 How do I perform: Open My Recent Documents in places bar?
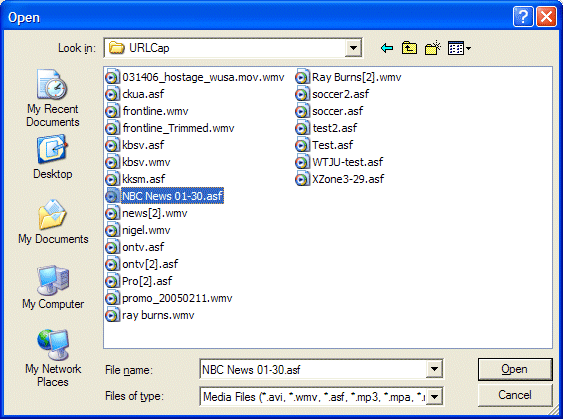coord(53,98)
